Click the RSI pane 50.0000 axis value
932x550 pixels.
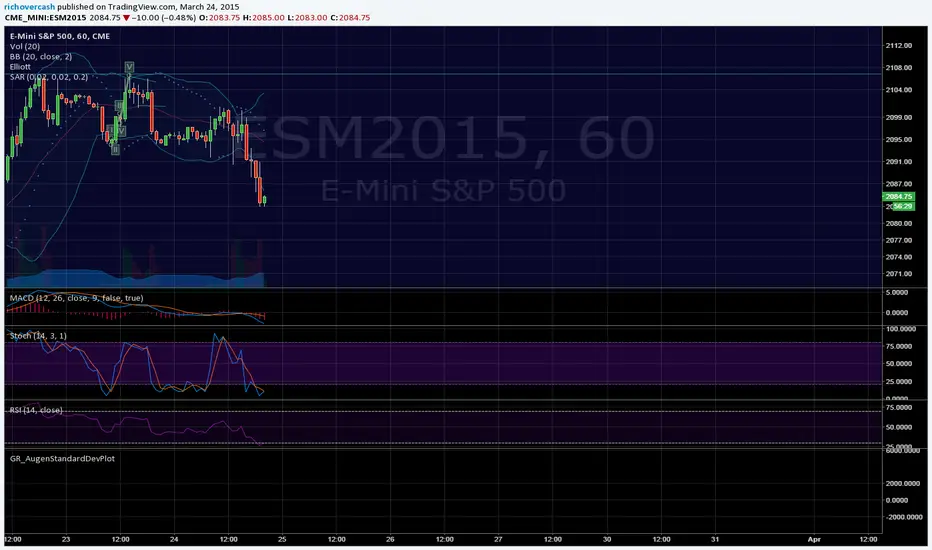(899, 428)
